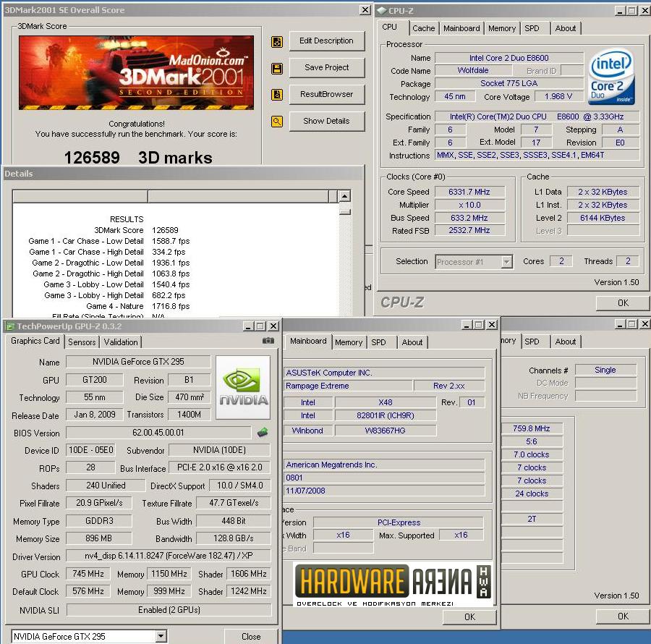Switch to the Sensors tab in GPU-Z

tap(82, 342)
